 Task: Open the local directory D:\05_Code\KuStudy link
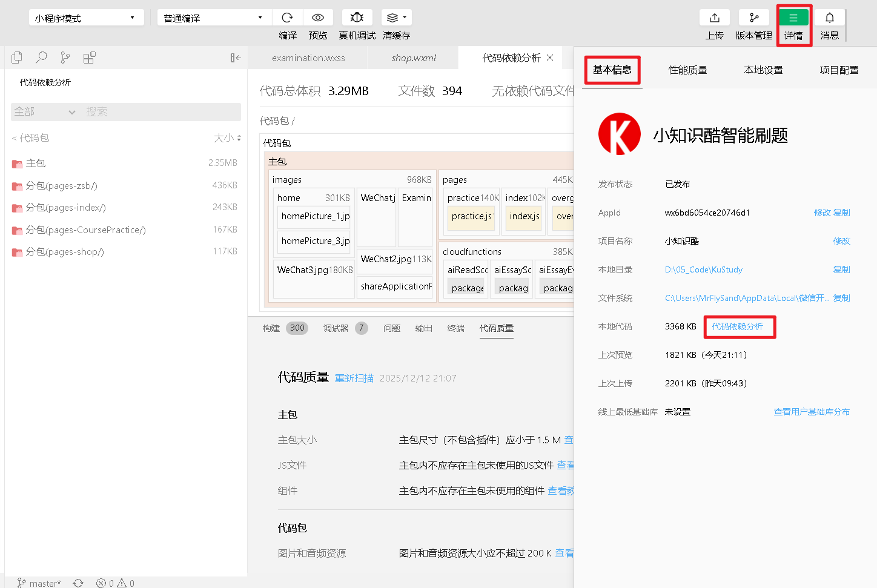tap(704, 269)
